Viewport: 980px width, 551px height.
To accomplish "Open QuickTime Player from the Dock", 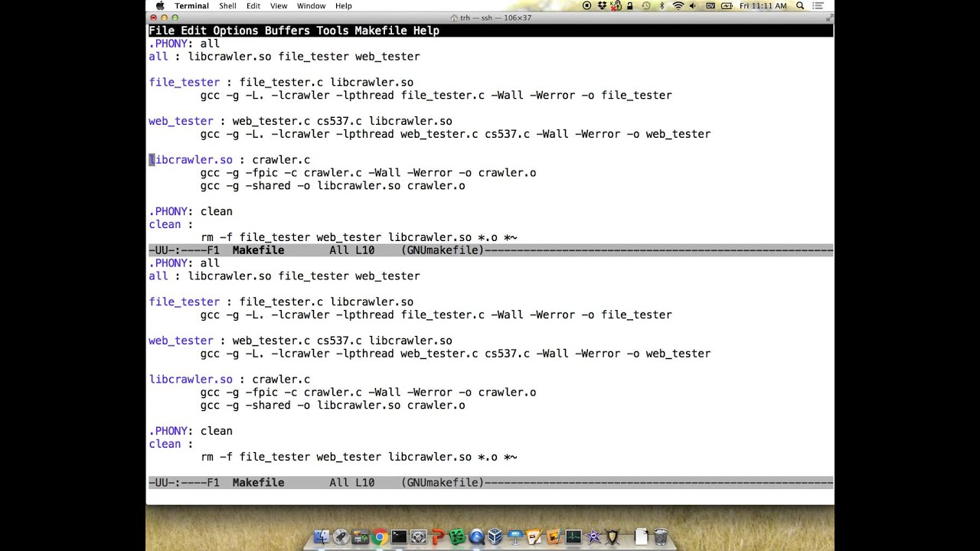I will coord(476,536).
